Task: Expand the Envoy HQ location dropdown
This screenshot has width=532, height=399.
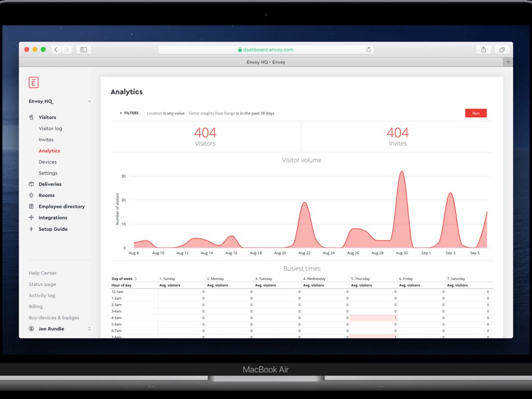Action: click(89, 101)
